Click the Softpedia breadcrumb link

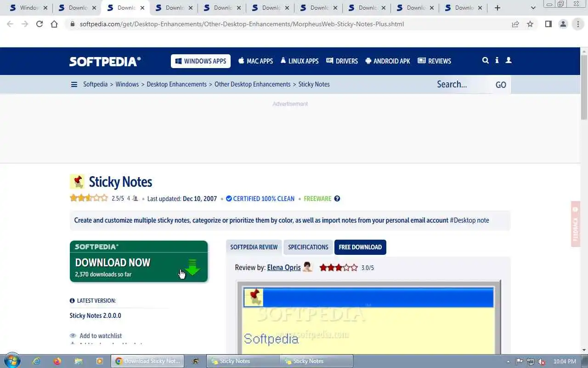coord(95,84)
